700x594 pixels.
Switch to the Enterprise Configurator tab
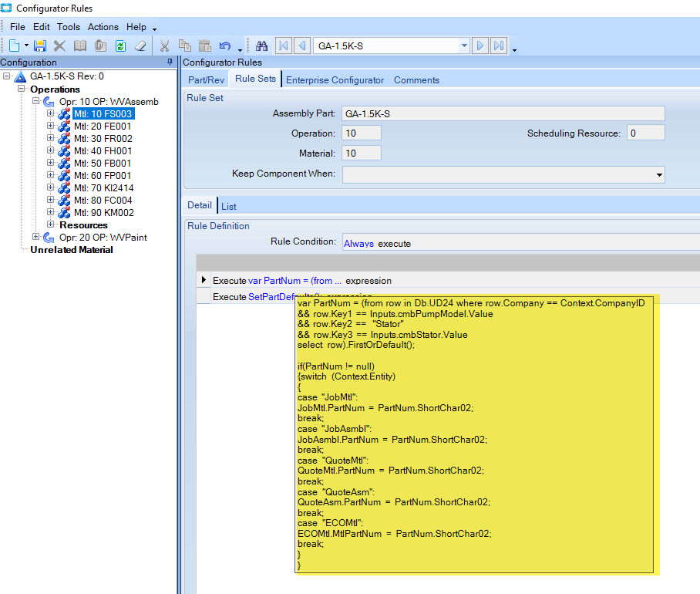[335, 80]
